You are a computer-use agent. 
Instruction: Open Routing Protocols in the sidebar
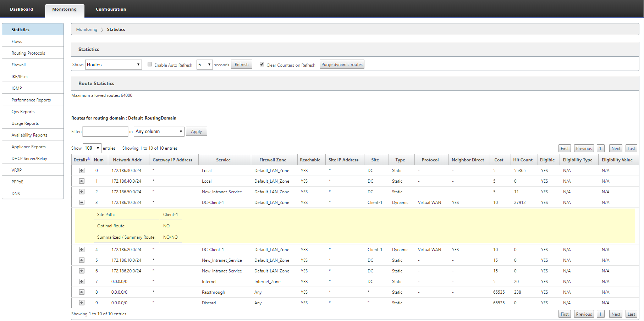tap(33, 53)
